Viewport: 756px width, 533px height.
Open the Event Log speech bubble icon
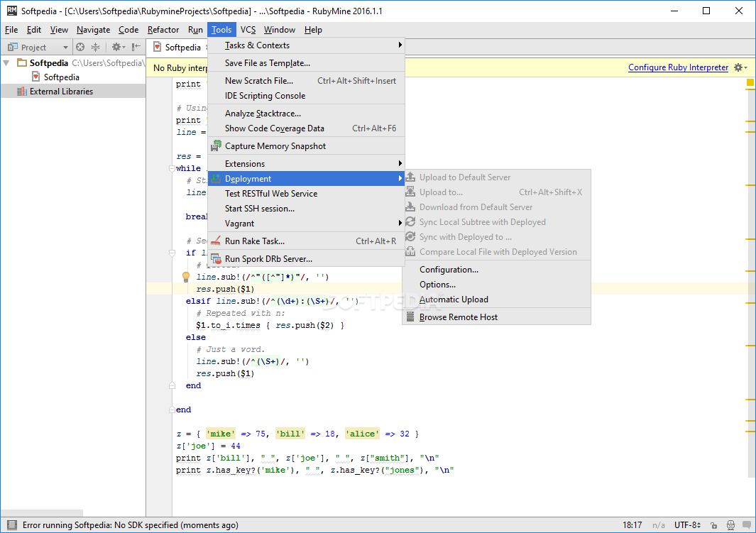click(746, 524)
